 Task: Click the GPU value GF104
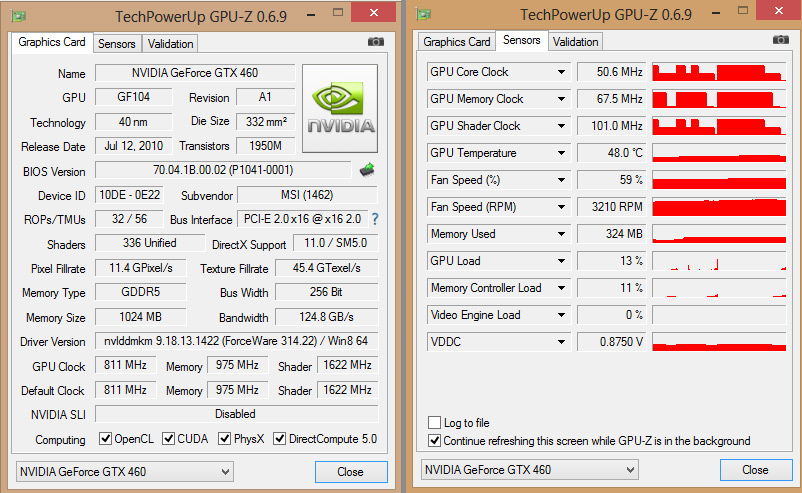tap(133, 97)
